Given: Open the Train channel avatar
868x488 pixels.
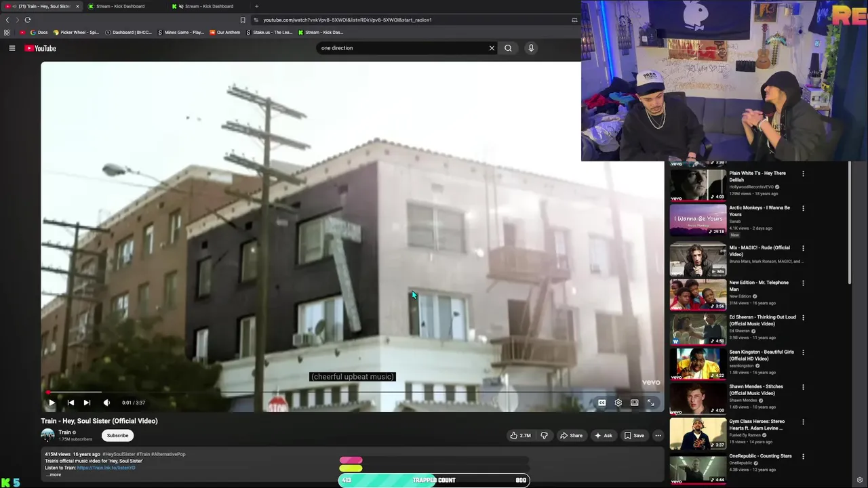Looking at the screenshot, I should coord(47,435).
